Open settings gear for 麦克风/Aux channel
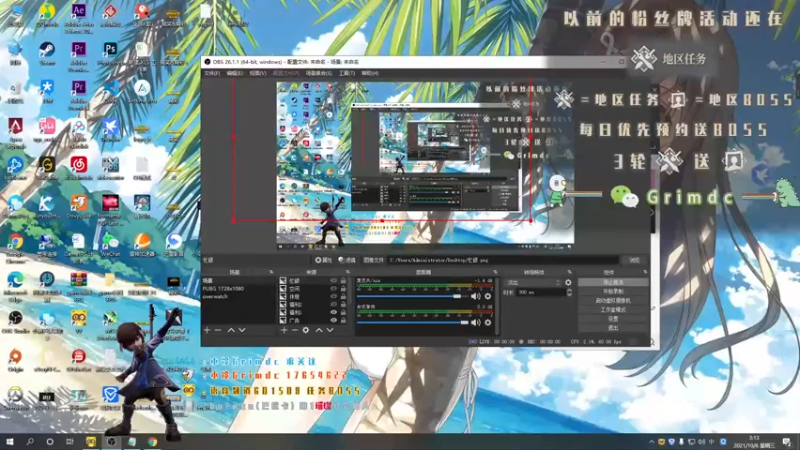This screenshot has width=800, height=450. 488,296
